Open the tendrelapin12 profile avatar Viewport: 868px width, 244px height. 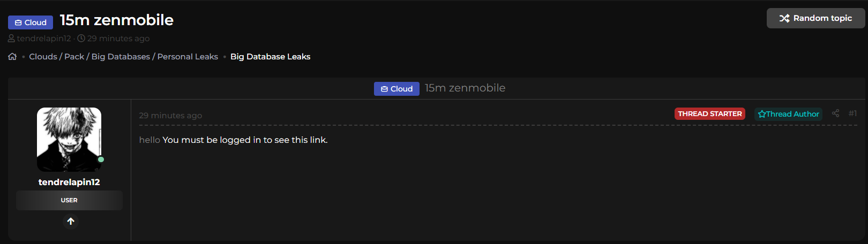69,139
